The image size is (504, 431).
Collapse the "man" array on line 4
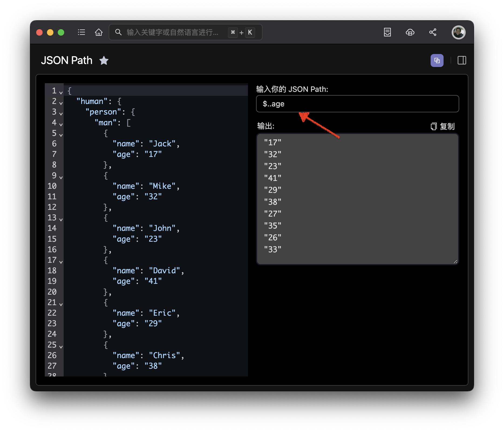pos(61,124)
